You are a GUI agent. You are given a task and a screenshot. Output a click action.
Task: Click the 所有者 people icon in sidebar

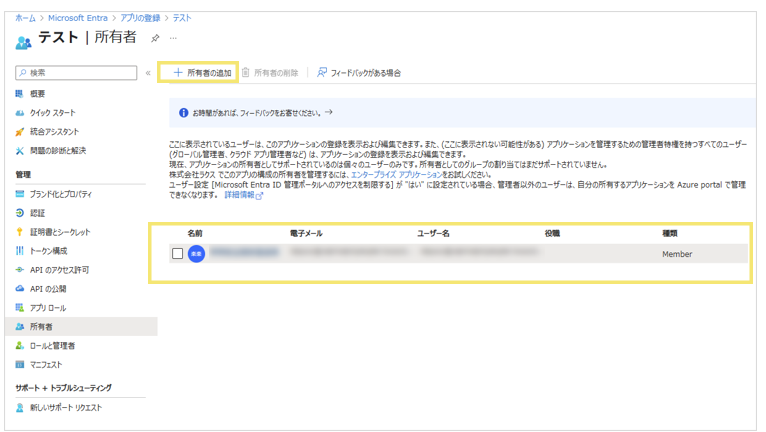[20, 326]
